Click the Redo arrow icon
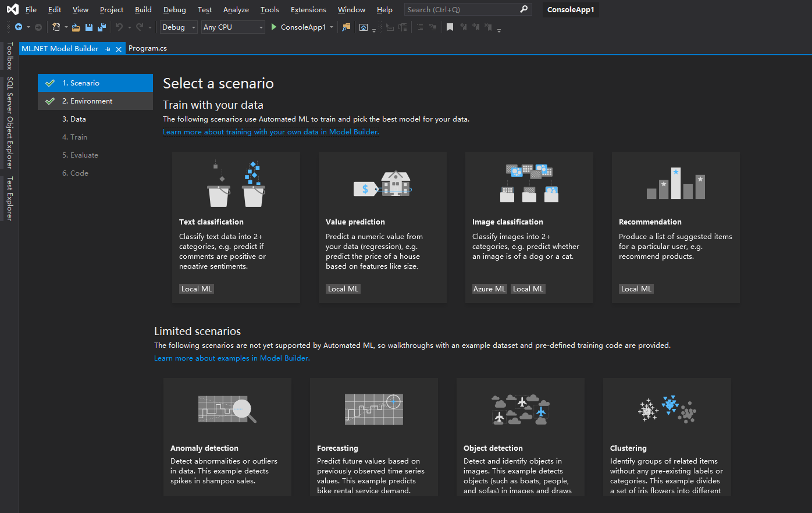The height and width of the screenshot is (513, 812). click(140, 27)
